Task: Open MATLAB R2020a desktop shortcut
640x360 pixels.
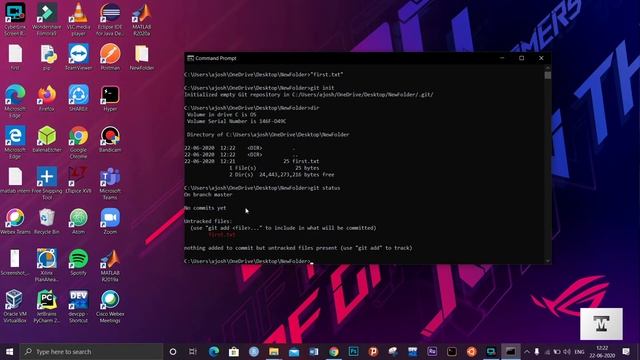Action: click(x=142, y=18)
